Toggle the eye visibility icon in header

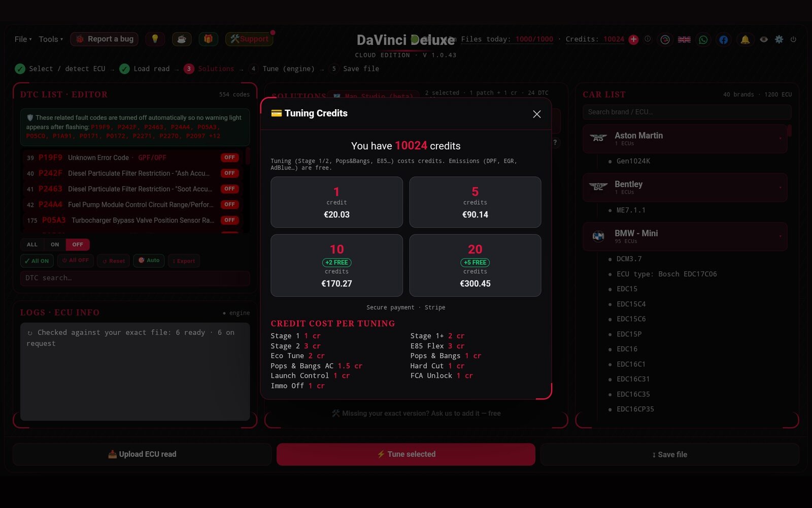(x=764, y=39)
